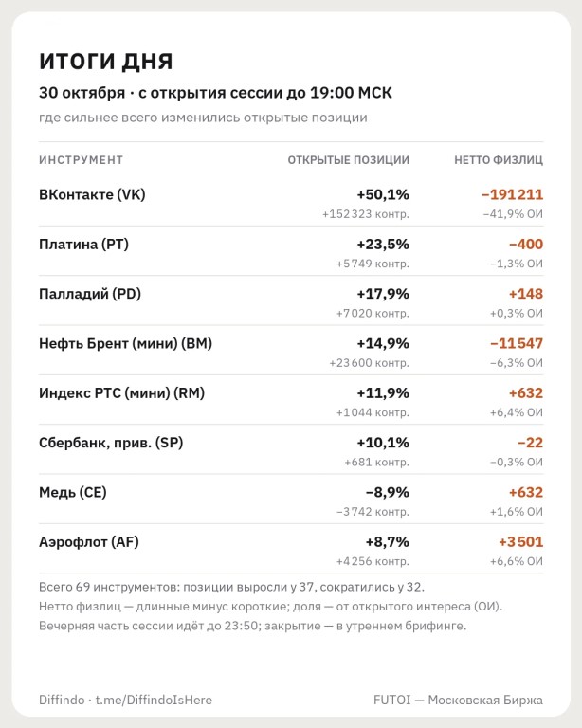Open the ВКонтакте (VK) row
Viewport: 582px width, 728px height.
[291, 204]
